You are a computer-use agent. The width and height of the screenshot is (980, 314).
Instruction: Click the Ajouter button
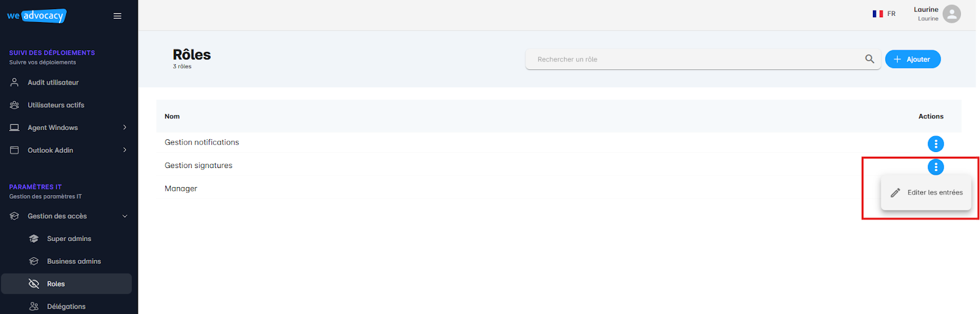[913, 59]
